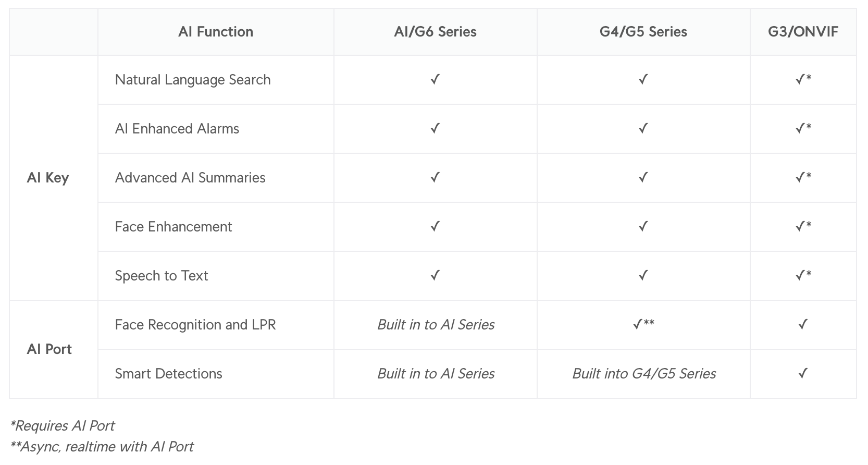Viewport: 868px width, 465px height.
Task: Click the AI Function column header
Action: tap(216, 32)
